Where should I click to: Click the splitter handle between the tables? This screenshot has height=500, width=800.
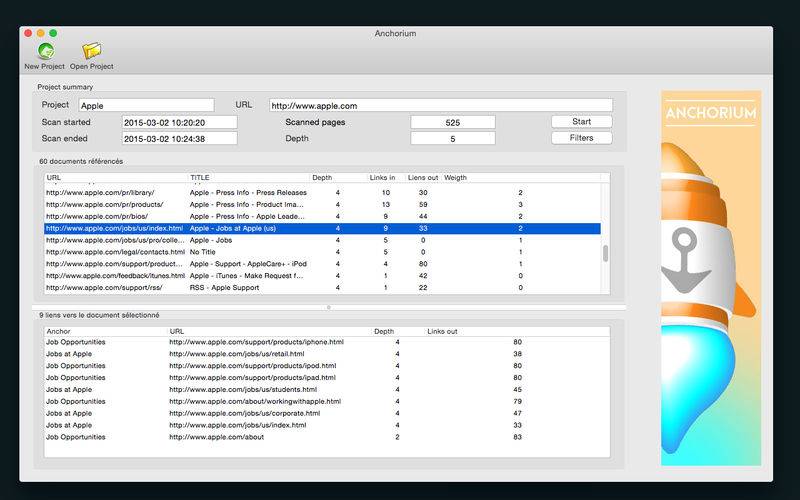click(329, 308)
